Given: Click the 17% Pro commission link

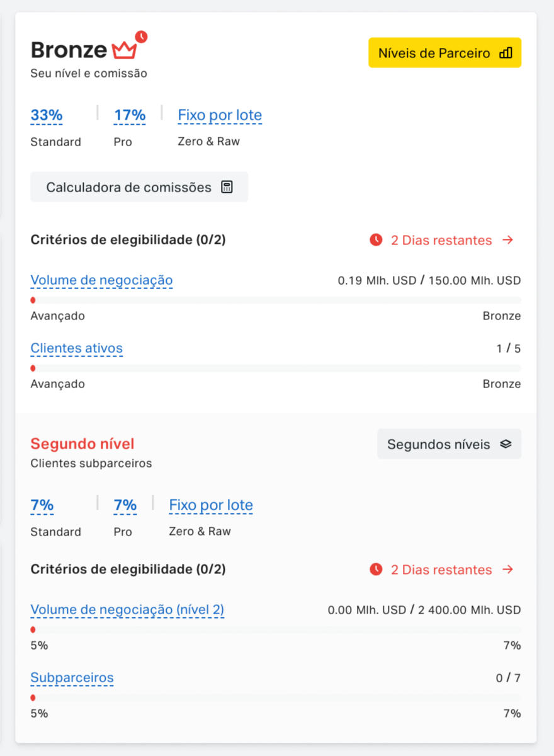Looking at the screenshot, I should [130, 115].
